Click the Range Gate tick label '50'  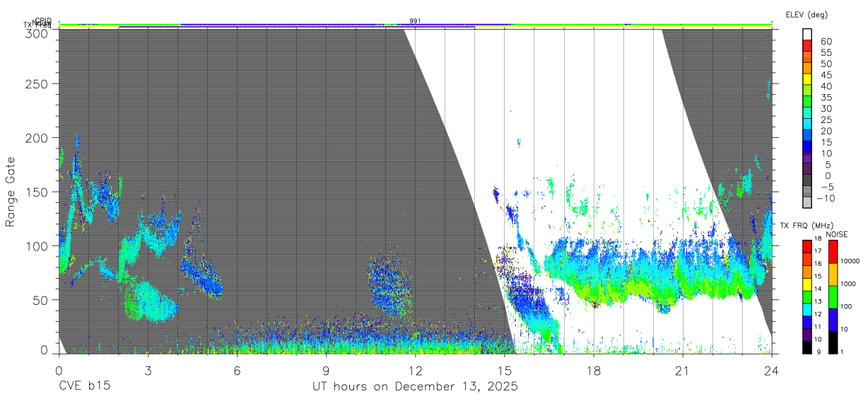[40, 300]
